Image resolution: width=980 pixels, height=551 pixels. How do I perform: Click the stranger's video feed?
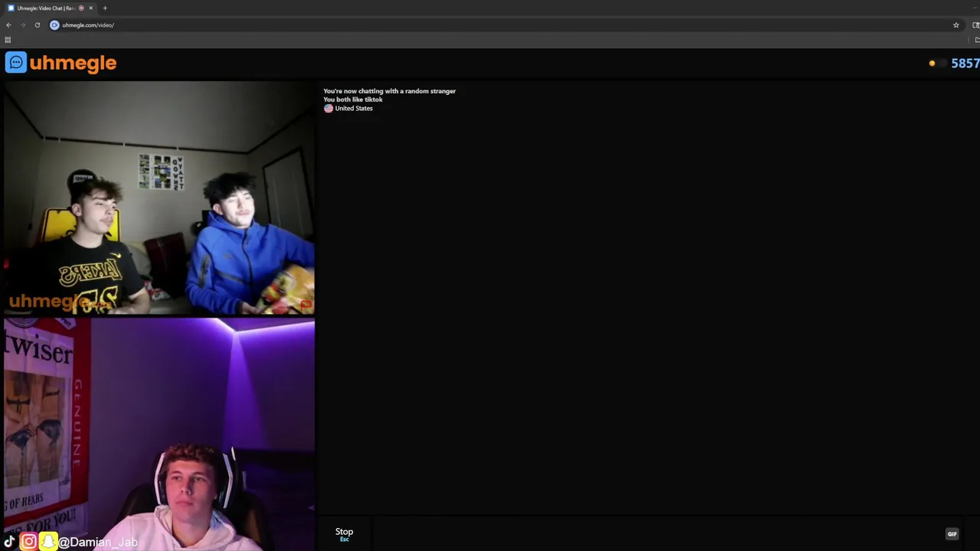(159, 198)
